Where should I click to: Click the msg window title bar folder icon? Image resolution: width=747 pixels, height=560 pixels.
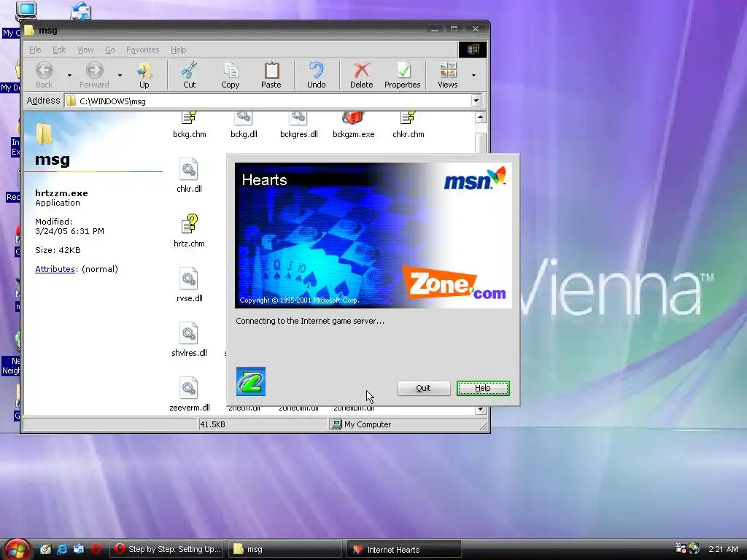point(29,30)
